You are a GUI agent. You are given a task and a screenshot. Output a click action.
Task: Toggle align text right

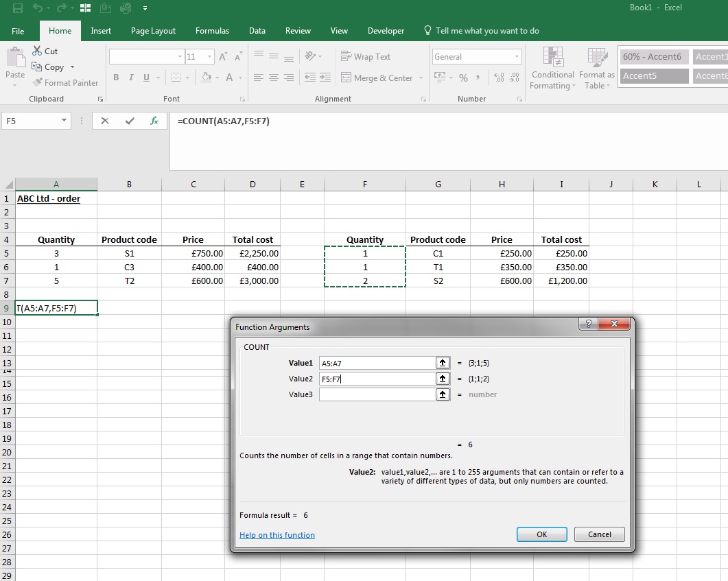tap(289, 78)
